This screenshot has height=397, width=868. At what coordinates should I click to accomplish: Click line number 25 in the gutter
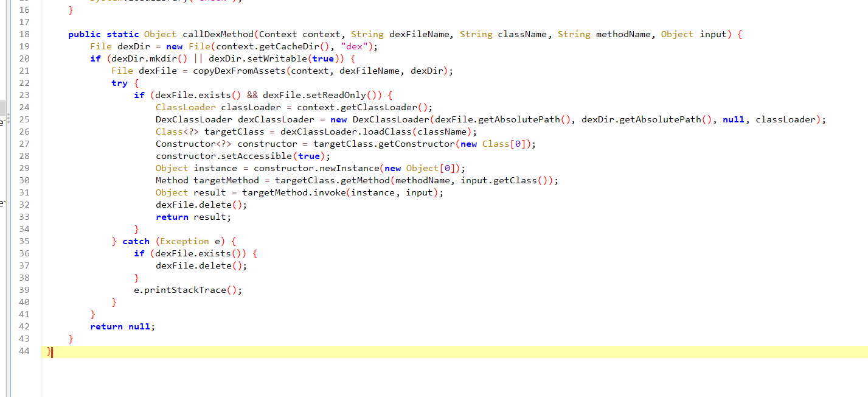pos(24,119)
